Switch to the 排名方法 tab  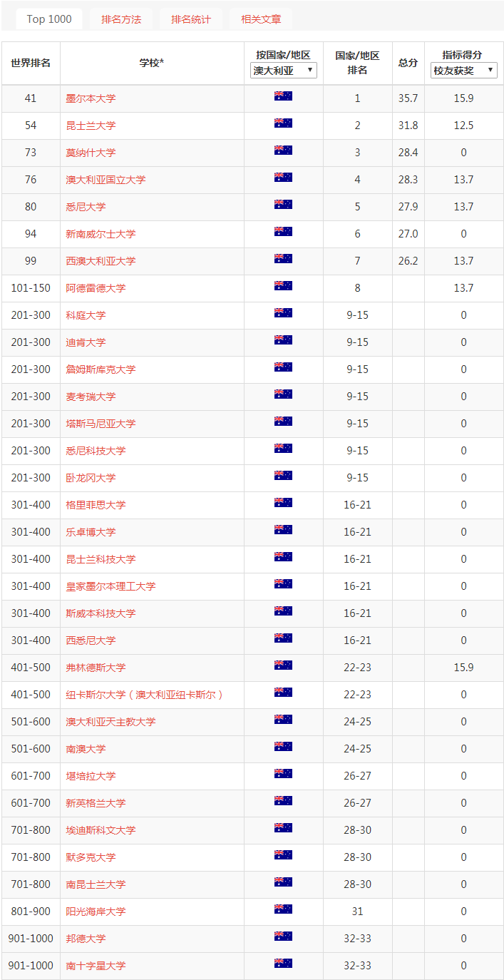(121, 19)
